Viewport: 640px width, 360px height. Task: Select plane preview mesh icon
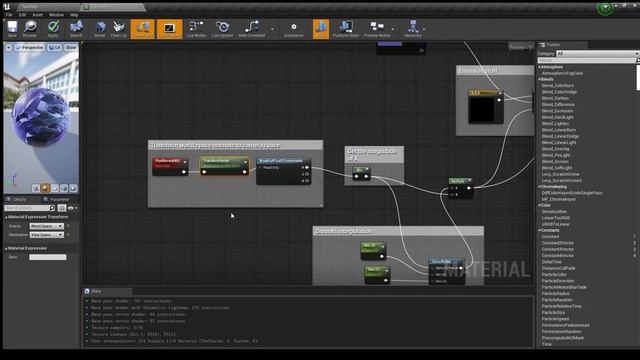click(55, 188)
